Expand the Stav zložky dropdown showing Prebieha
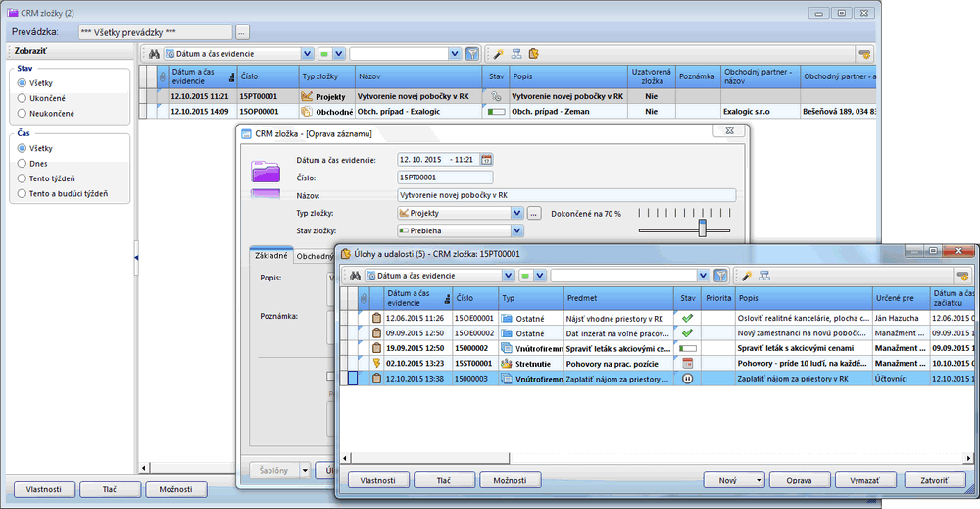Screen dimensions: 980x509 pyautogui.click(x=517, y=230)
